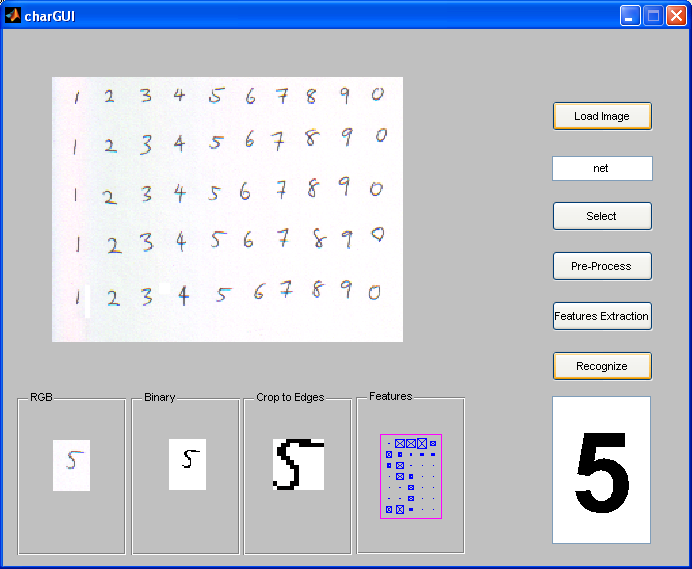The image size is (692, 569).
Task: Click the handwritten 0 in bottom row
Action: tap(374, 292)
